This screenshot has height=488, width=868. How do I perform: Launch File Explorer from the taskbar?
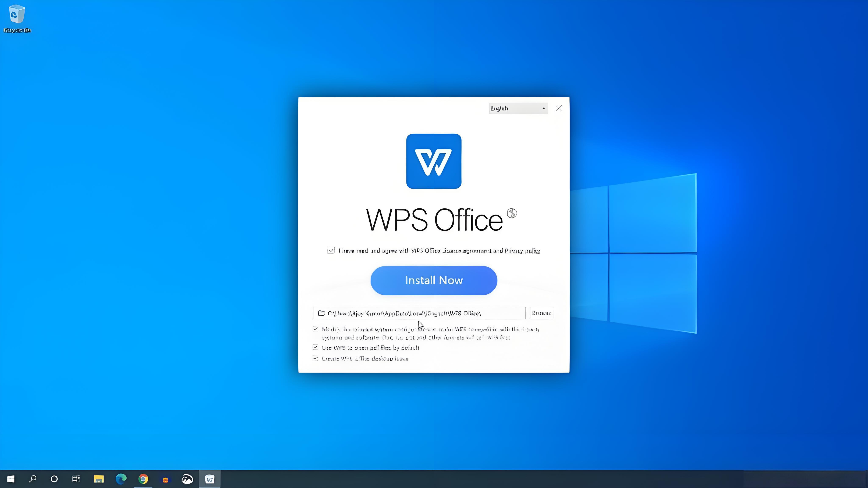coord(99,478)
